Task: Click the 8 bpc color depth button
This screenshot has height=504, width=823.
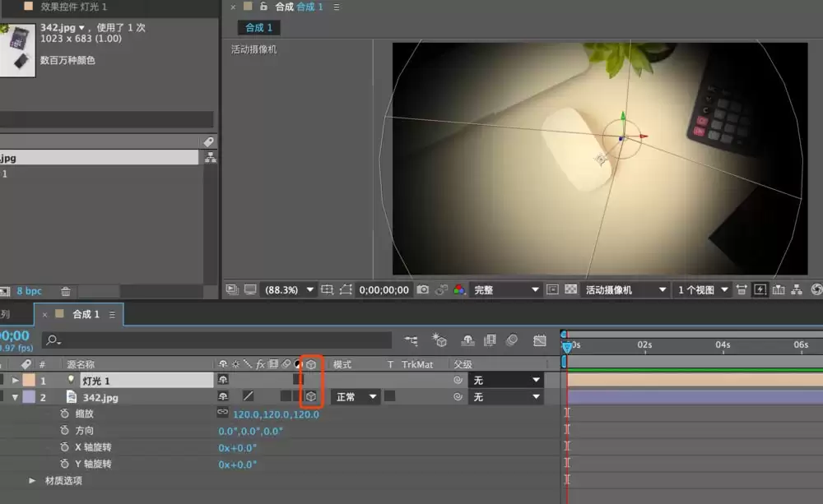Action: pos(29,291)
